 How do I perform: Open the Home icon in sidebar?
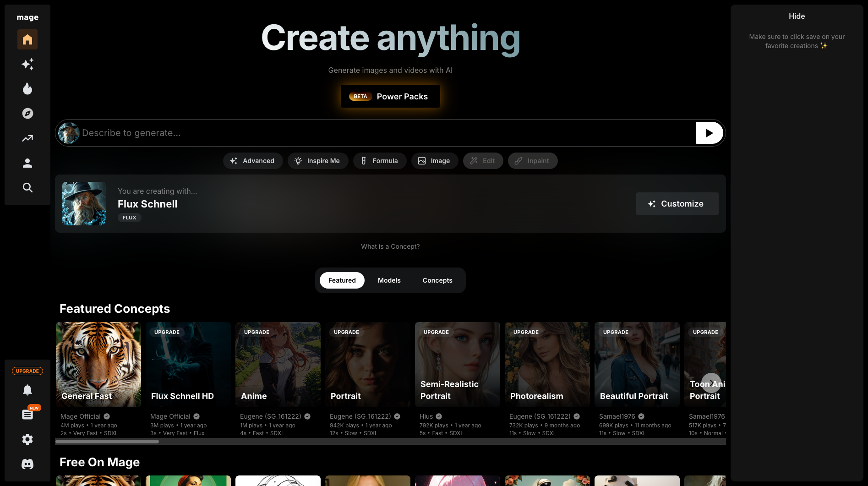pyautogui.click(x=27, y=39)
